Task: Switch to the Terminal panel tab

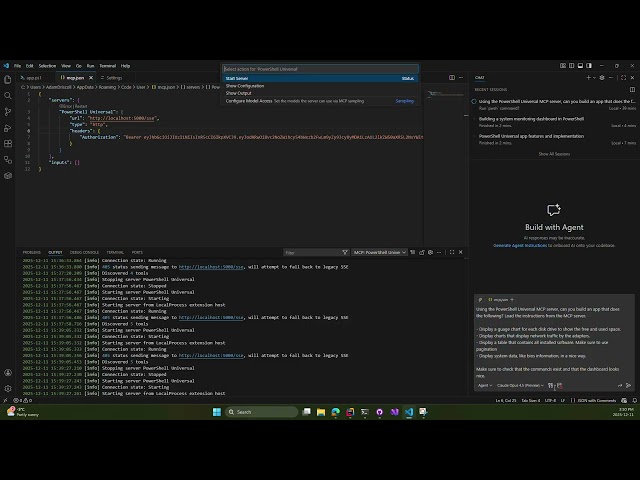Action: [x=115, y=252]
